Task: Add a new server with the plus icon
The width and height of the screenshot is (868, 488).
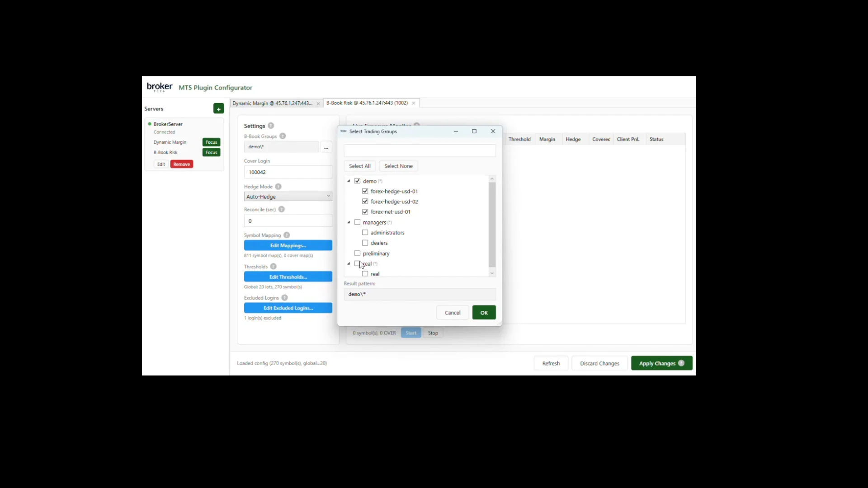Action: (218, 108)
